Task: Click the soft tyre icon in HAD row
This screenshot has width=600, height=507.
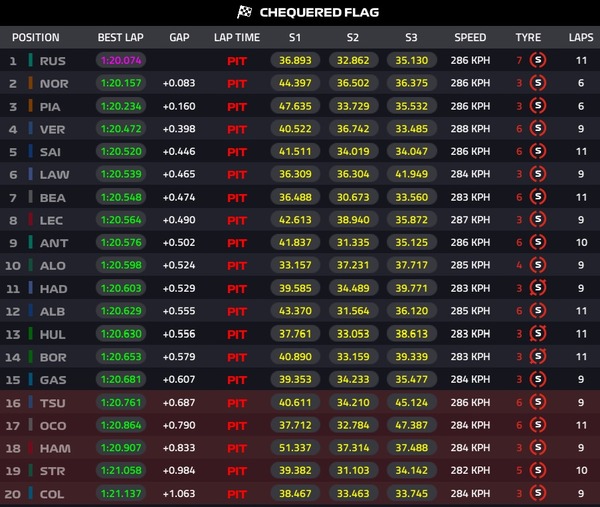Action: coord(538,288)
